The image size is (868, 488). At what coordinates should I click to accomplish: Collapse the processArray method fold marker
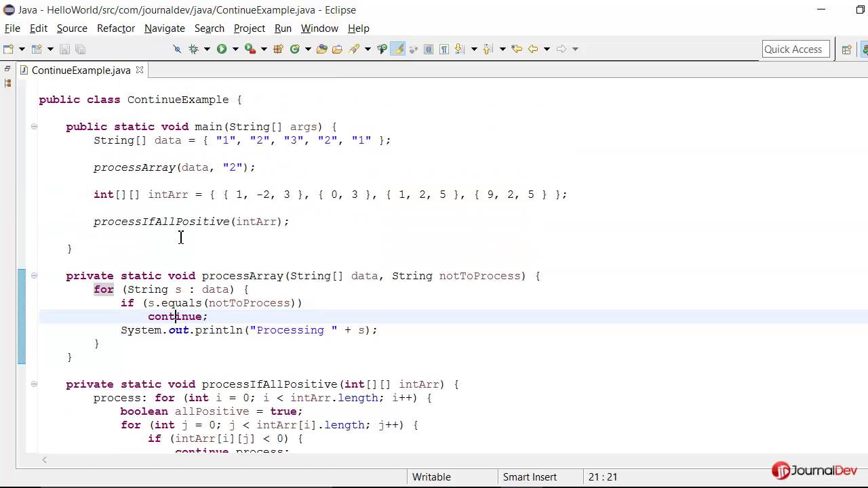[33, 276]
